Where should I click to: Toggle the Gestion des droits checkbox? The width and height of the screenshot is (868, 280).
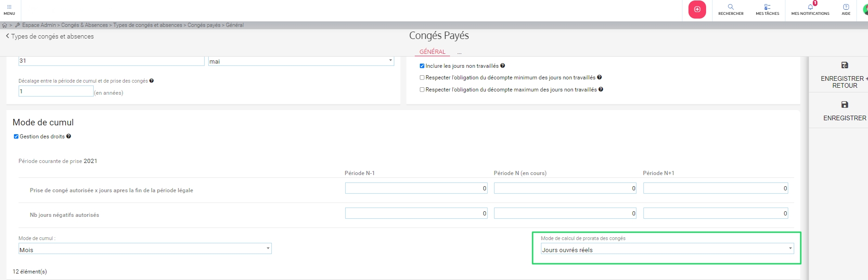[16, 137]
